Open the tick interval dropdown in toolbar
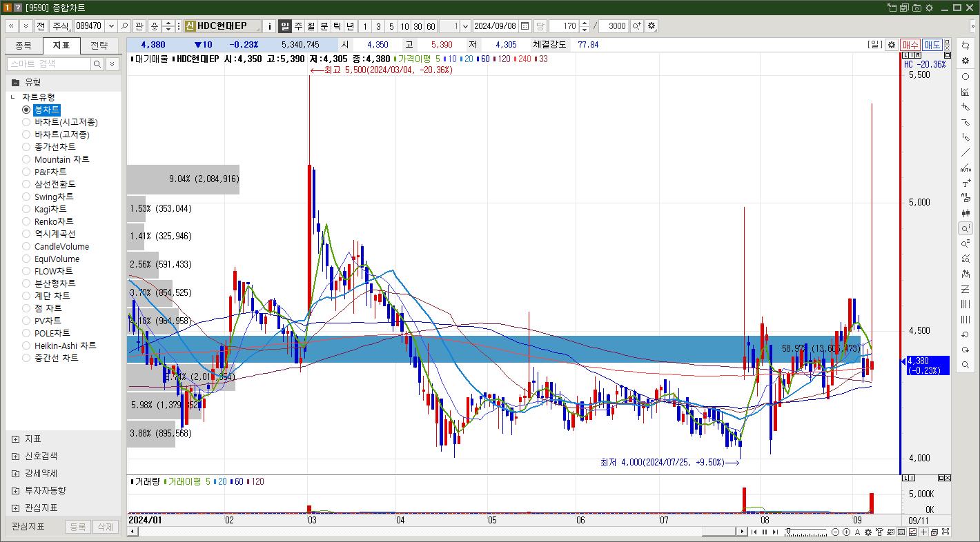Viewport: 980px width, 542px height. tap(465, 26)
